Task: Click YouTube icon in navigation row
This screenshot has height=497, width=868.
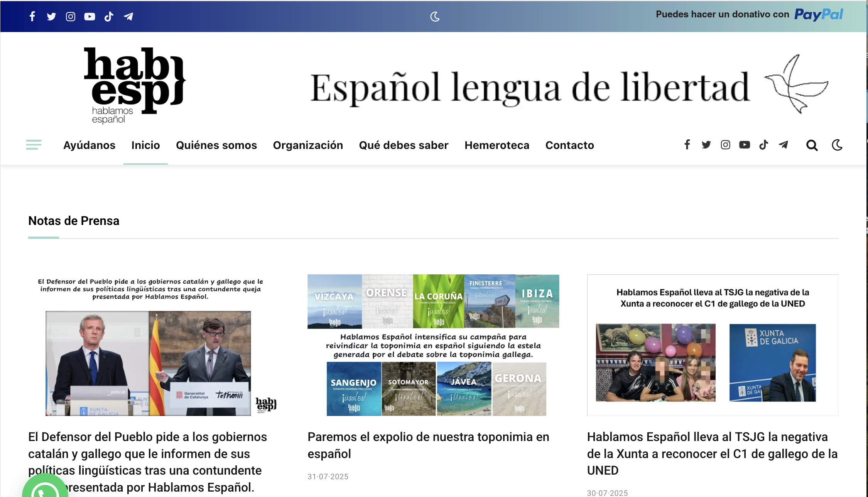Action: click(x=745, y=145)
